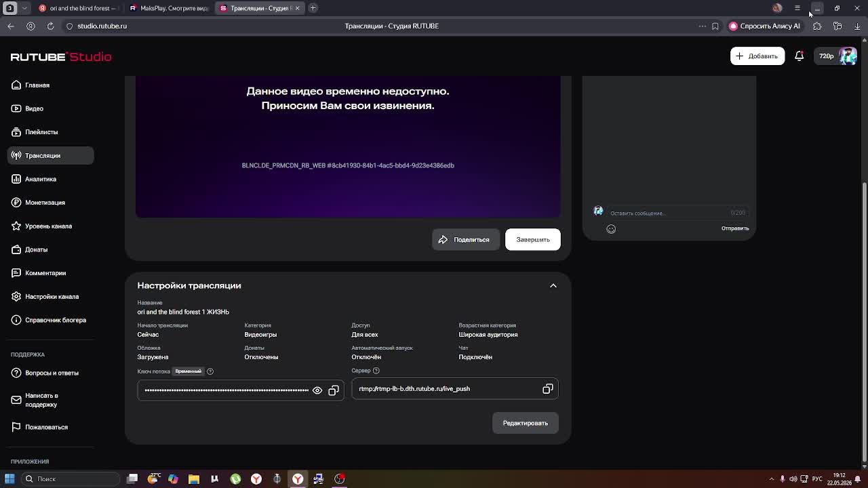868x488 pixels.
Task: Open the chat emoji picker
Action: tap(611, 229)
